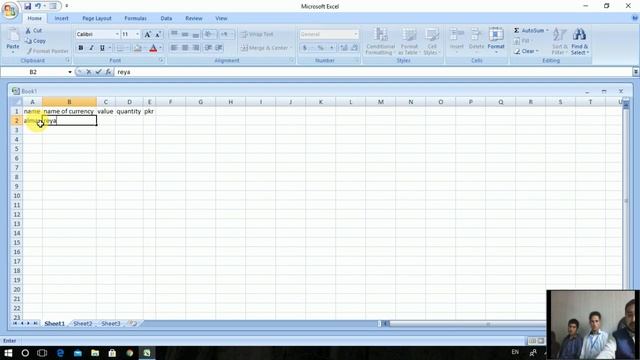640x360 pixels.
Task: Decrease indent in Alignment group
Action: [x=209, y=48]
